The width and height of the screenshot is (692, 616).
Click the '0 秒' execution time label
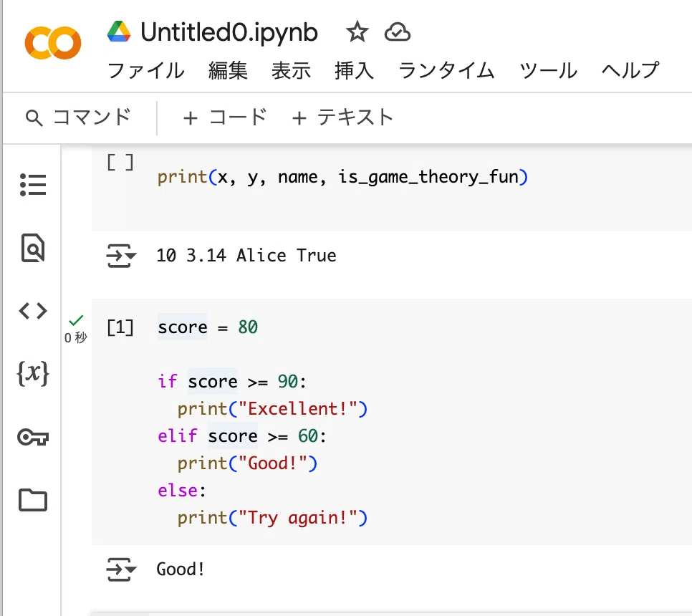(x=76, y=337)
